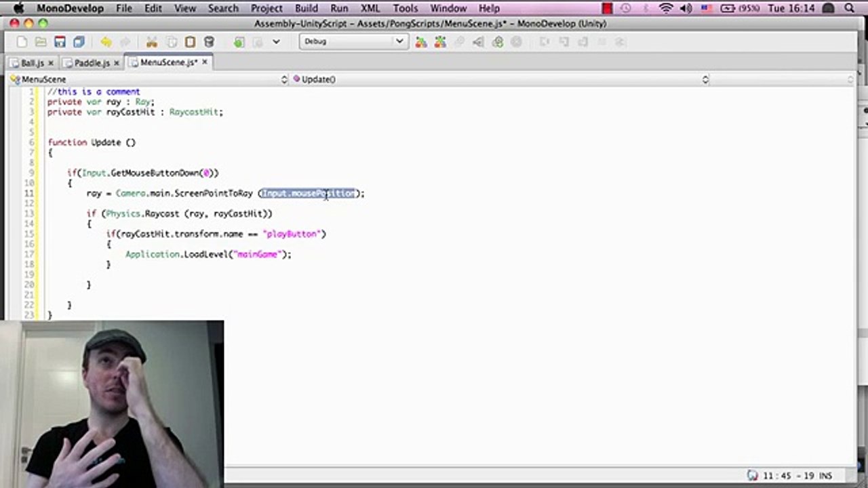Click the status bar feedback icon
The width and height of the screenshot is (868, 488).
[x=753, y=475]
